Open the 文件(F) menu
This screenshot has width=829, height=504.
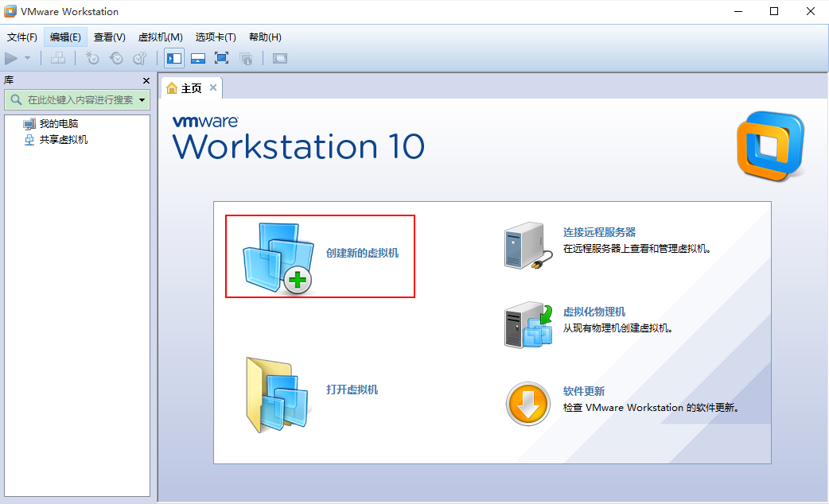(22, 37)
